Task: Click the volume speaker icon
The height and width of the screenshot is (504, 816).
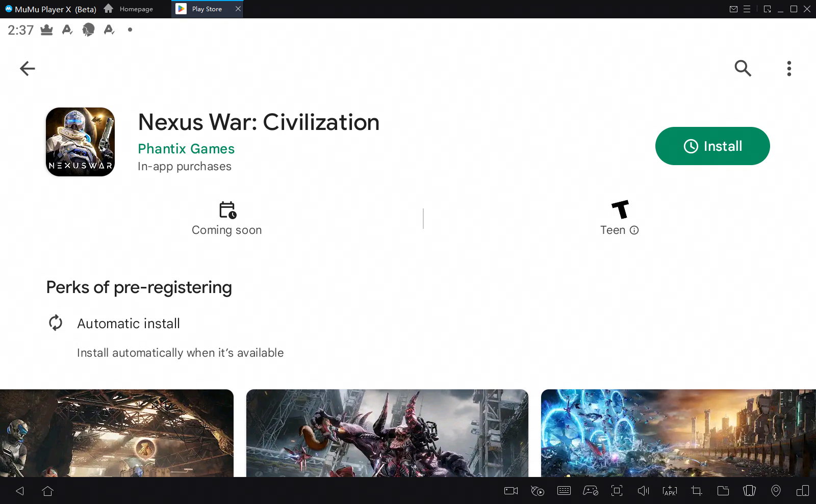Action: [644, 491]
